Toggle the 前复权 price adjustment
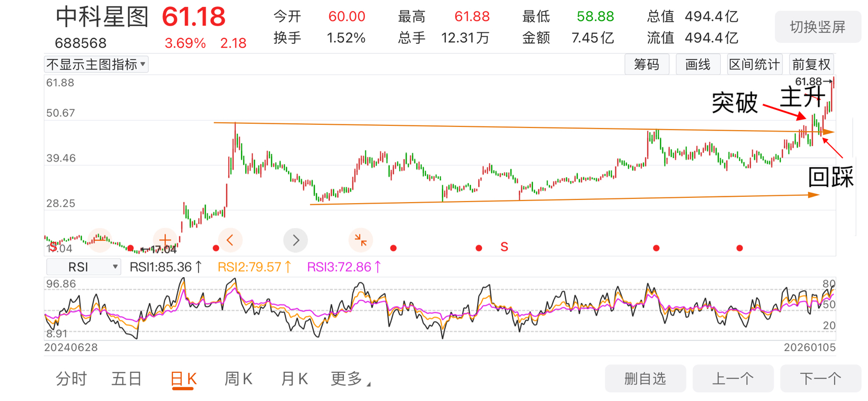Screen dimensions: 868x401 811,64
